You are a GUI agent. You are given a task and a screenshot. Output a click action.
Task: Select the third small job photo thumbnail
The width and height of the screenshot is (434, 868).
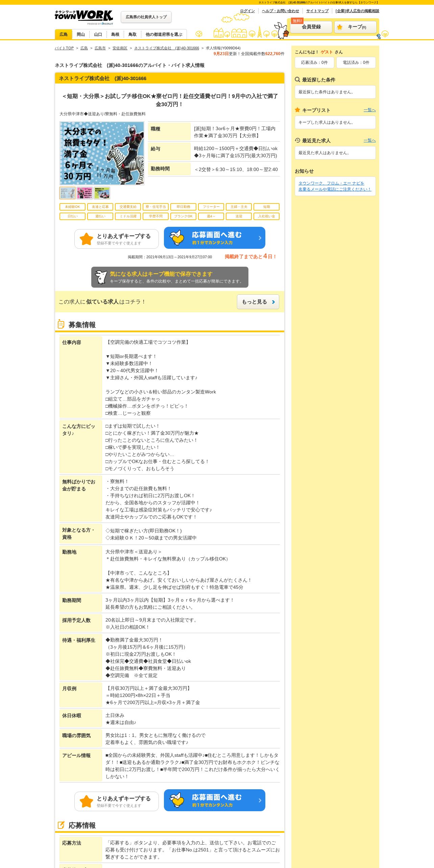(102, 193)
